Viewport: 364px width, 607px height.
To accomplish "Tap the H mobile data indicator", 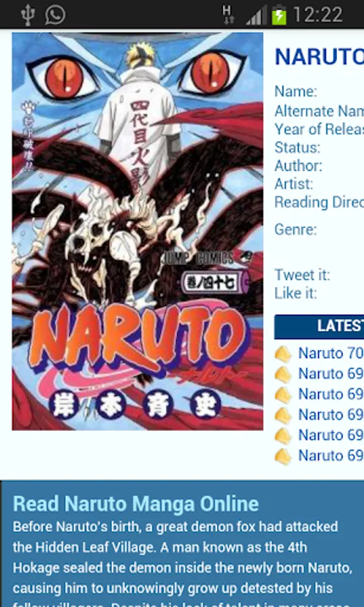I will (228, 15).
